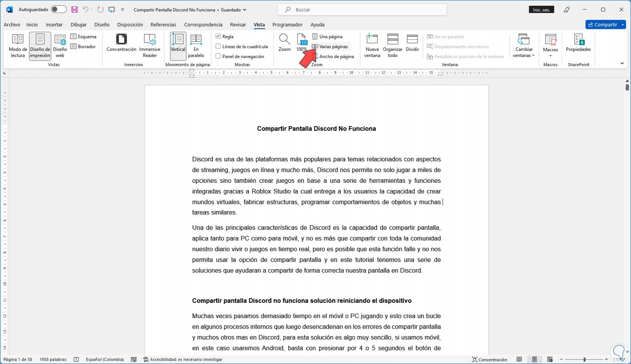Enter Concentración focus mode from the ribbon
This screenshot has height=364, width=631.
[x=122, y=43]
